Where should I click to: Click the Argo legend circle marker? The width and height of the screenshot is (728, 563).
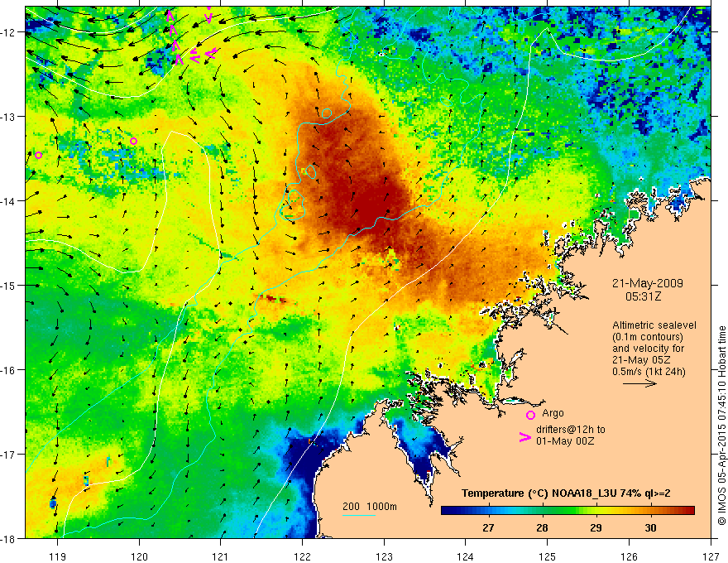click(x=530, y=415)
